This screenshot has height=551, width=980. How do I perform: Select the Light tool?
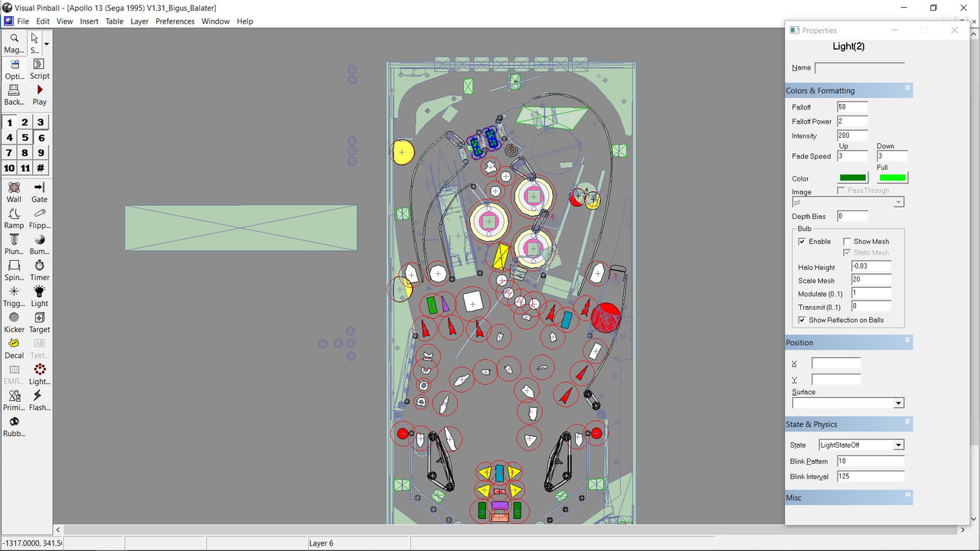coord(39,296)
